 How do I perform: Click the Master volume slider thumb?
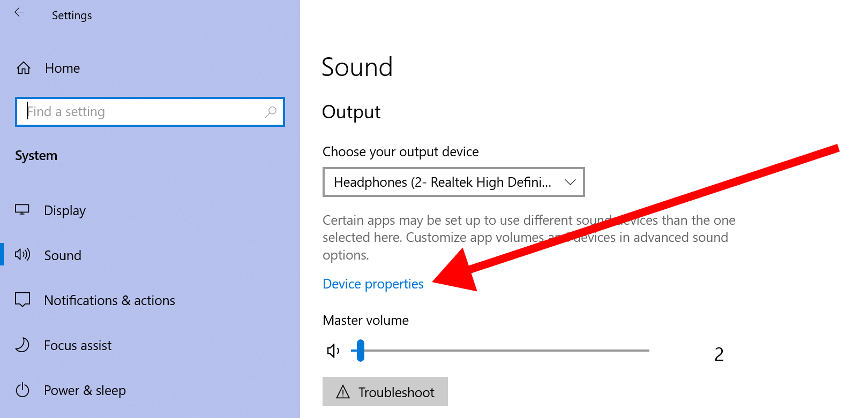click(361, 351)
